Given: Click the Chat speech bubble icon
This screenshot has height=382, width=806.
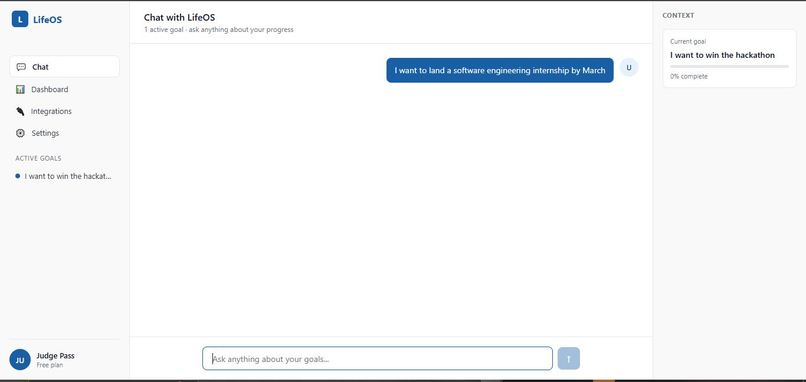Looking at the screenshot, I should click(21, 67).
